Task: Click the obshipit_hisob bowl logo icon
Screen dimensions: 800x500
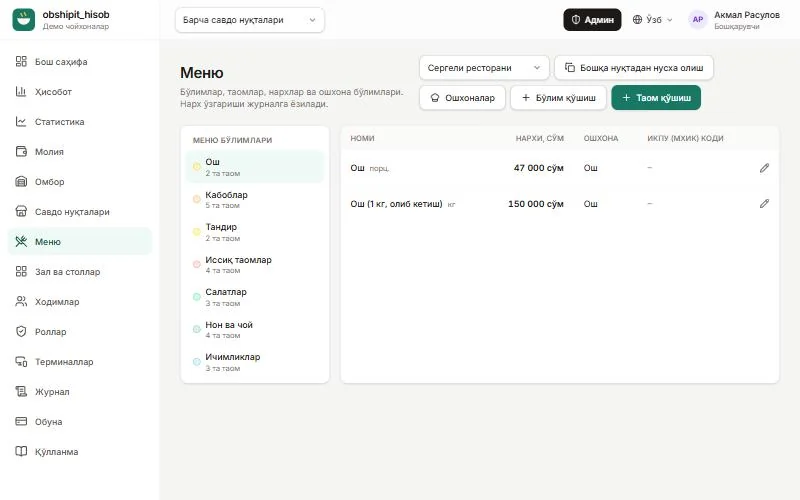Action: [x=23, y=19]
